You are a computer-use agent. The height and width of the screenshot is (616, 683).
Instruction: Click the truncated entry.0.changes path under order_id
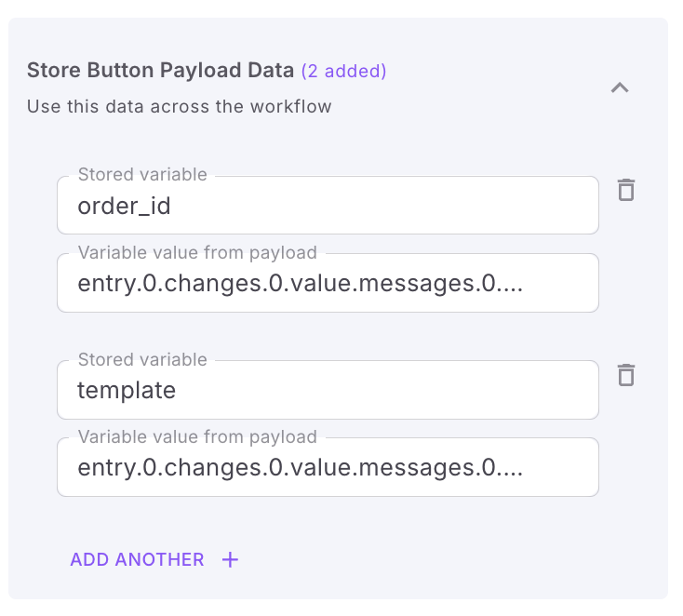300,284
